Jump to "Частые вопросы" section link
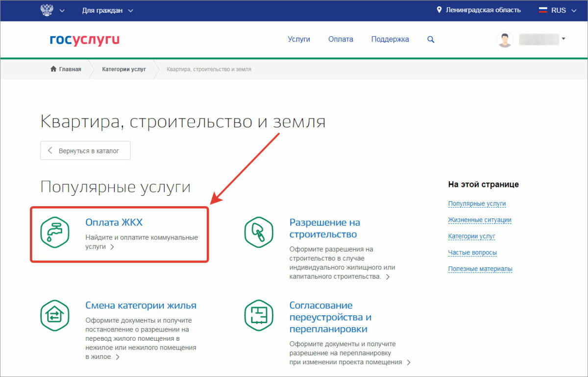Viewport: 588px width, 377px height. 472,253
